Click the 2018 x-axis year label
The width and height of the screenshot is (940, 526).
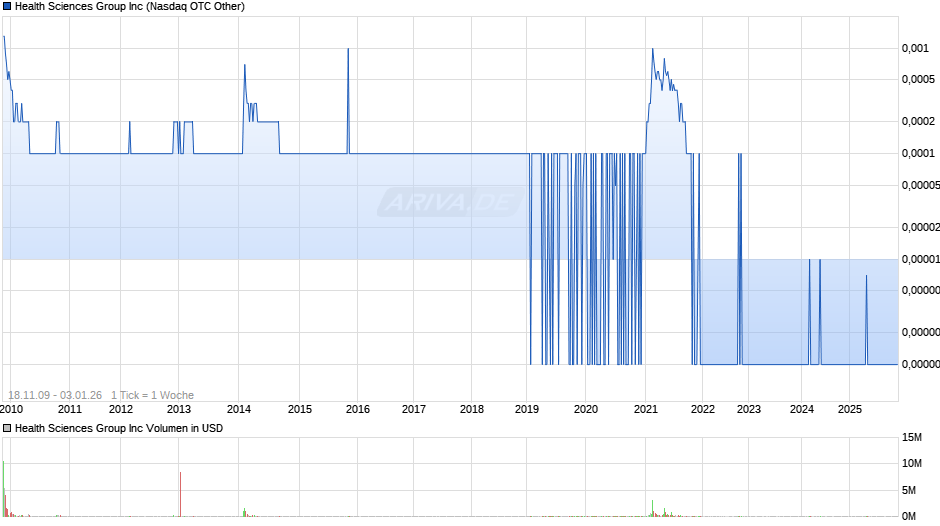pos(472,409)
